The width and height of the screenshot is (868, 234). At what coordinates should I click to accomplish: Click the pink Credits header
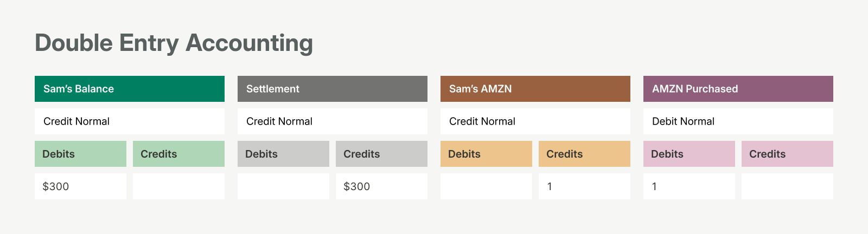point(787,154)
